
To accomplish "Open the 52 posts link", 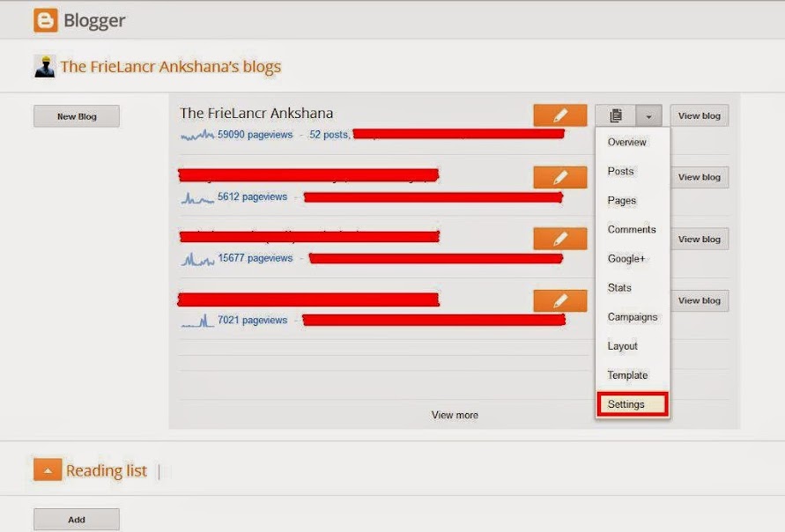I will pos(330,135).
